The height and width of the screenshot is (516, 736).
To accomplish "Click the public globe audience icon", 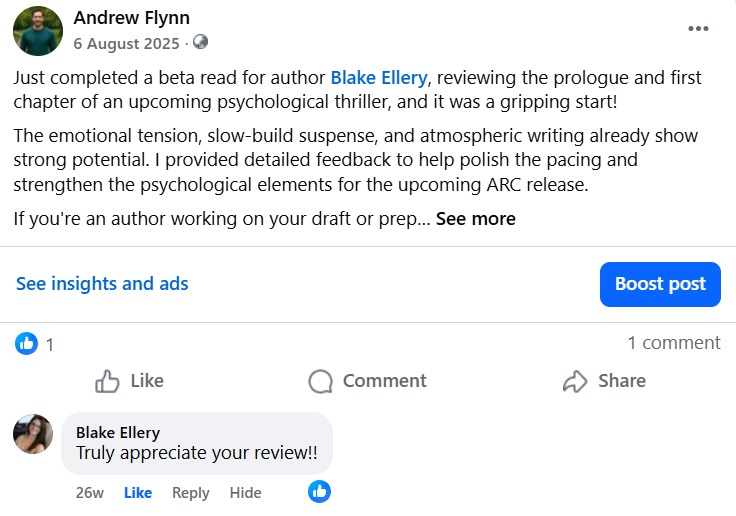I will tap(200, 43).
